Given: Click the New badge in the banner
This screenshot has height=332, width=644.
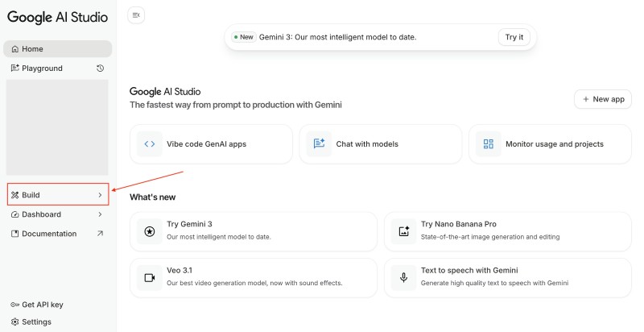Looking at the screenshot, I should tap(244, 37).
